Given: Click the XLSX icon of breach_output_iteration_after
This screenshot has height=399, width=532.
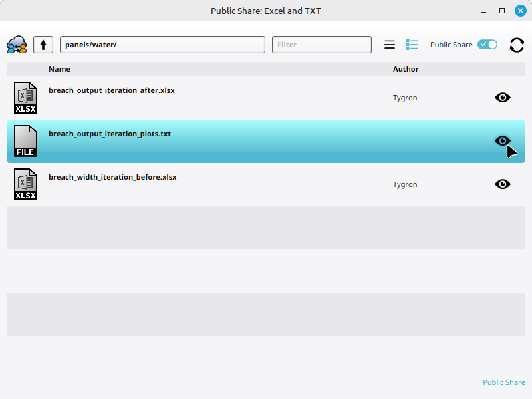Looking at the screenshot, I should (x=25, y=97).
